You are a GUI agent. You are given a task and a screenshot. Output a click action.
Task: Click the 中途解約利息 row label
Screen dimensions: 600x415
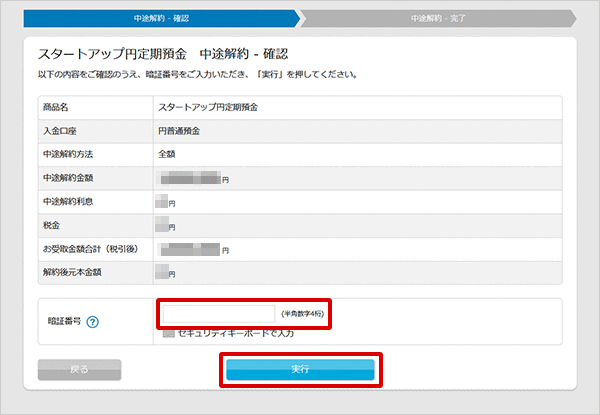(x=68, y=202)
